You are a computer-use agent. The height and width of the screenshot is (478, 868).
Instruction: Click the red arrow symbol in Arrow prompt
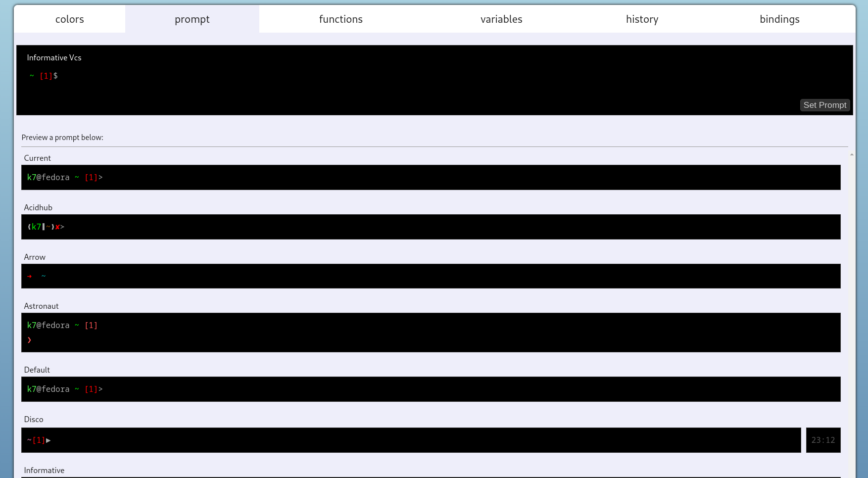[30, 276]
